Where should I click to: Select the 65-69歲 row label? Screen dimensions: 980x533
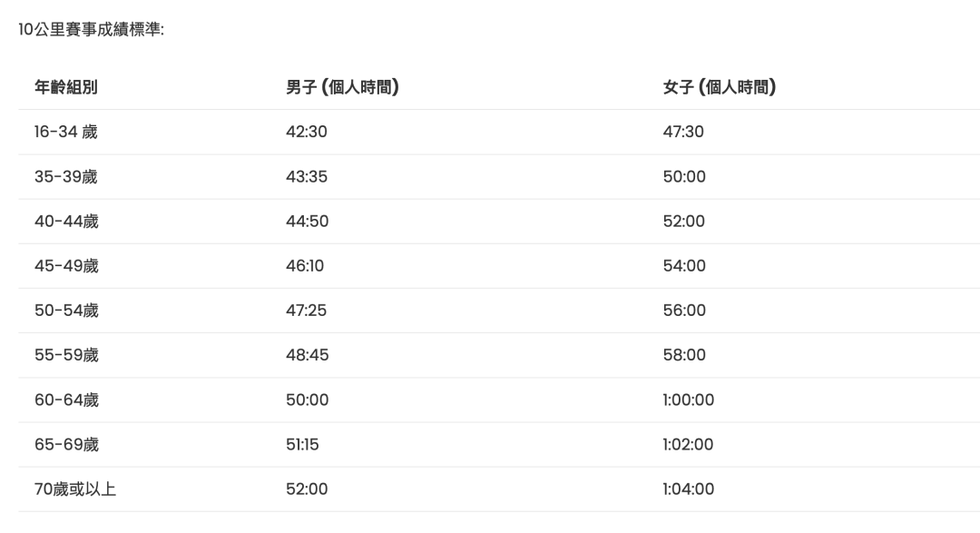coord(66,444)
